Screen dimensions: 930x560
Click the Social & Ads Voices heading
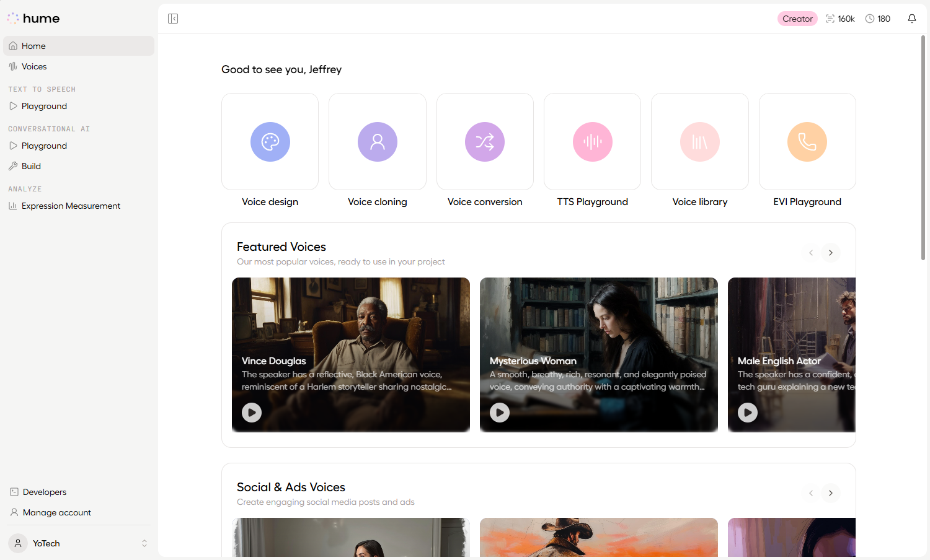pyautogui.click(x=291, y=487)
